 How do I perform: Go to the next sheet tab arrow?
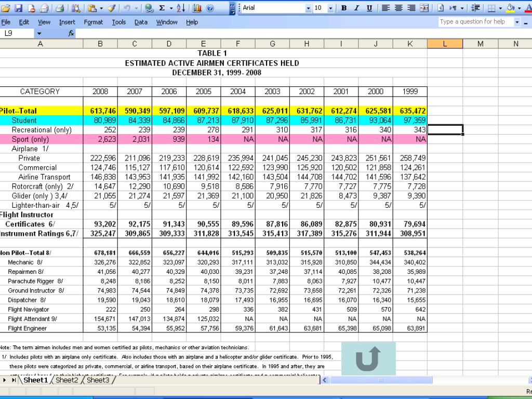[x=4, y=380]
